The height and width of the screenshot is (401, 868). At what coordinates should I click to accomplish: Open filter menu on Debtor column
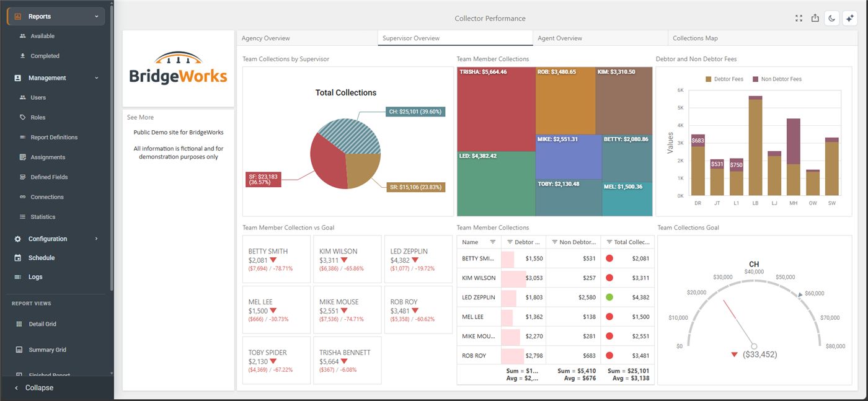tap(510, 242)
